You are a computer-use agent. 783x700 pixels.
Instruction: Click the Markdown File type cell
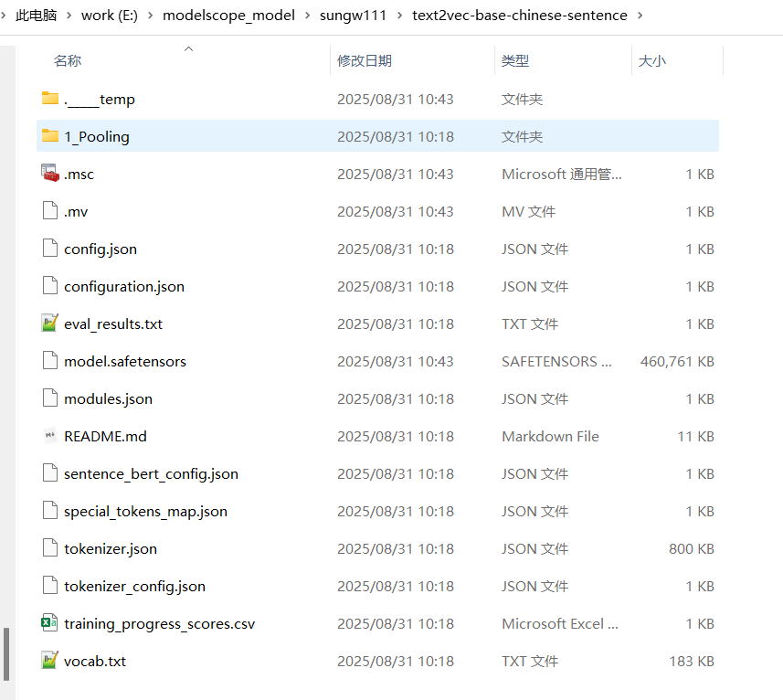coord(550,437)
